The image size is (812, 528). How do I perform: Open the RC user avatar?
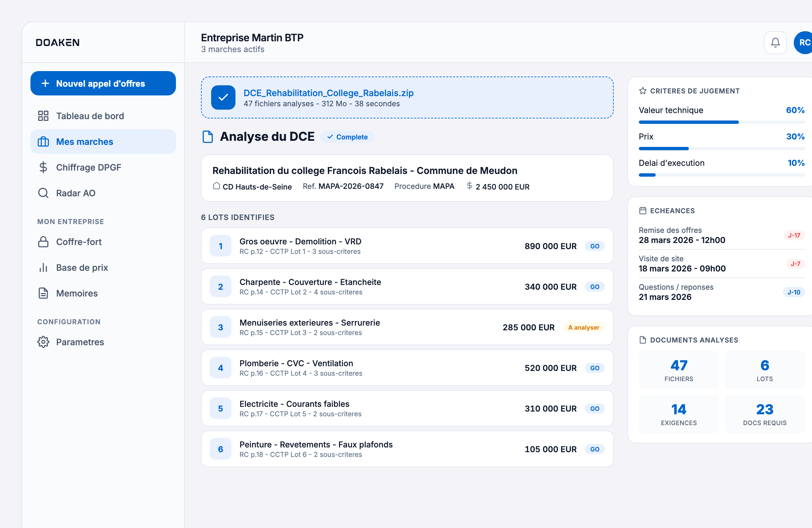(804, 43)
